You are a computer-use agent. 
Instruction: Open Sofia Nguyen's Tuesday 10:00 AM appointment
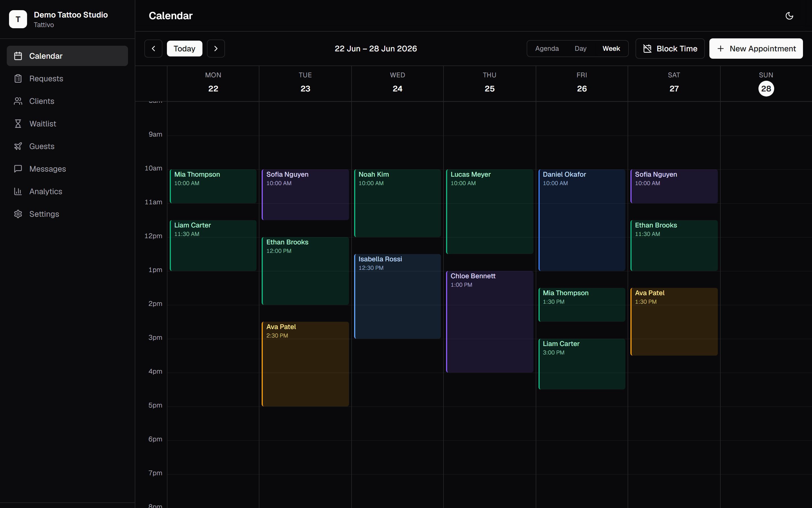(305, 195)
